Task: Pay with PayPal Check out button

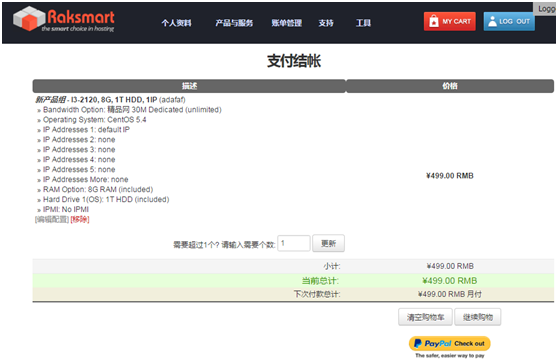Action: coord(449,343)
